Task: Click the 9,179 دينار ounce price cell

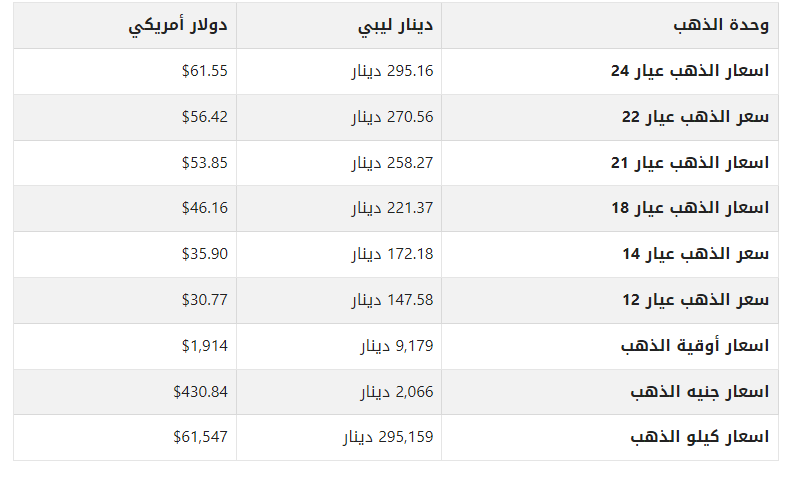Action: click(x=397, y=346)
